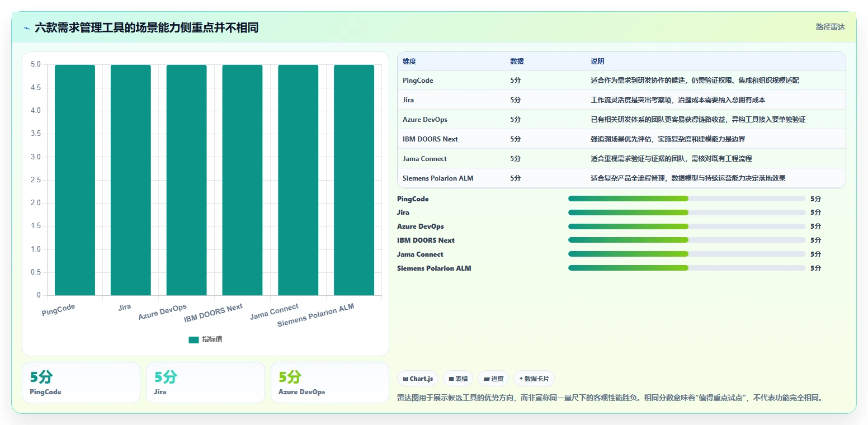
Task: Click the 数据 column header
Action: pyautogui.click(x=517, y=62)
